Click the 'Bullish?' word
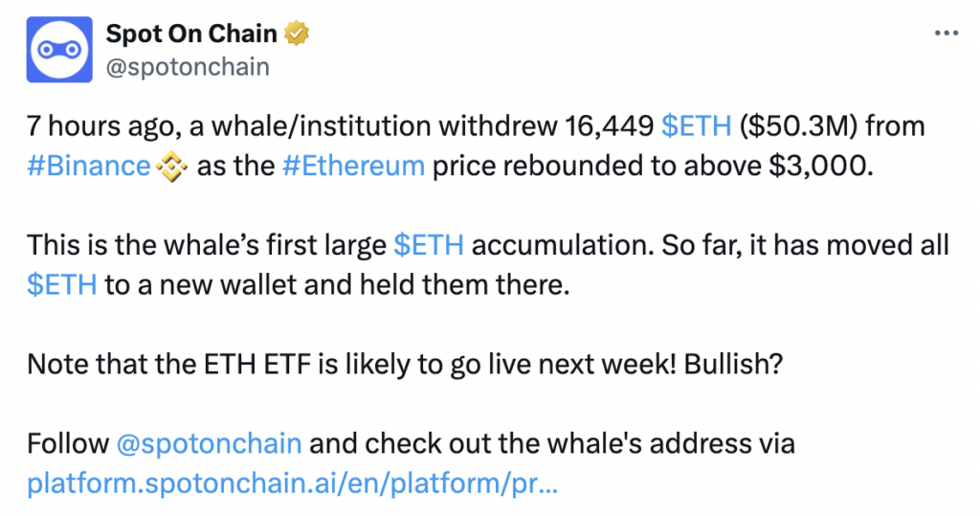 (733, 364)
